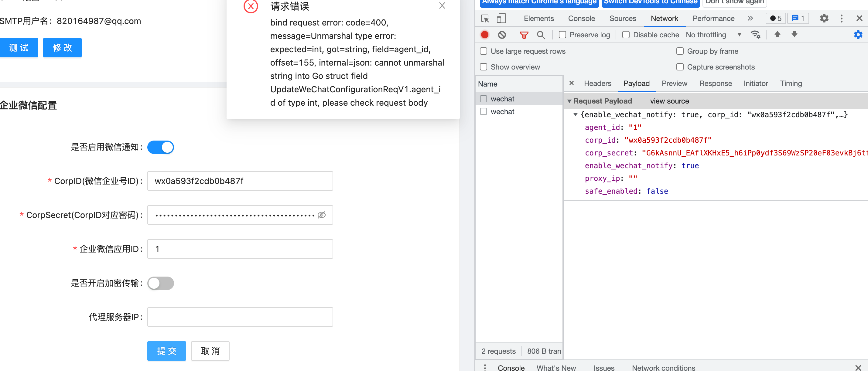The width and height of the screenshot is (868, 371).
Task: Toggle the device toolbar in DevTools
Action: pyautogui.click(x=501, y=19)
